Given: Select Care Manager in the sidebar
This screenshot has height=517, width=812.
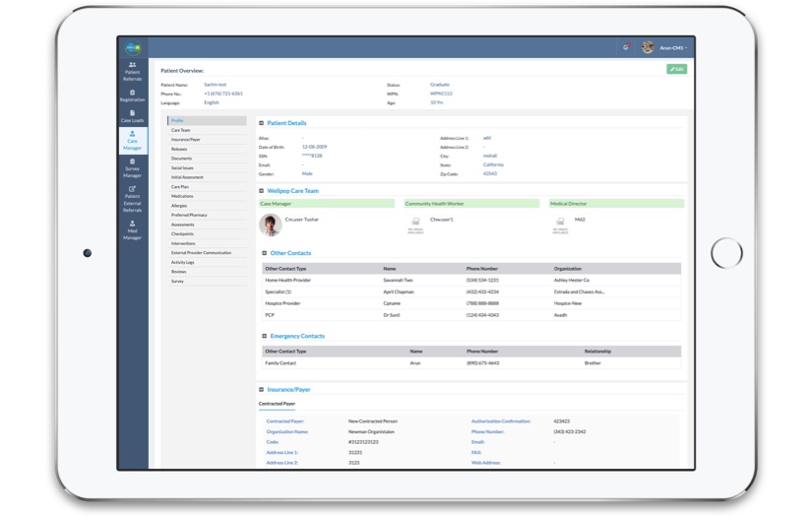Looking at the screenshot, I should tap(133, 141).
